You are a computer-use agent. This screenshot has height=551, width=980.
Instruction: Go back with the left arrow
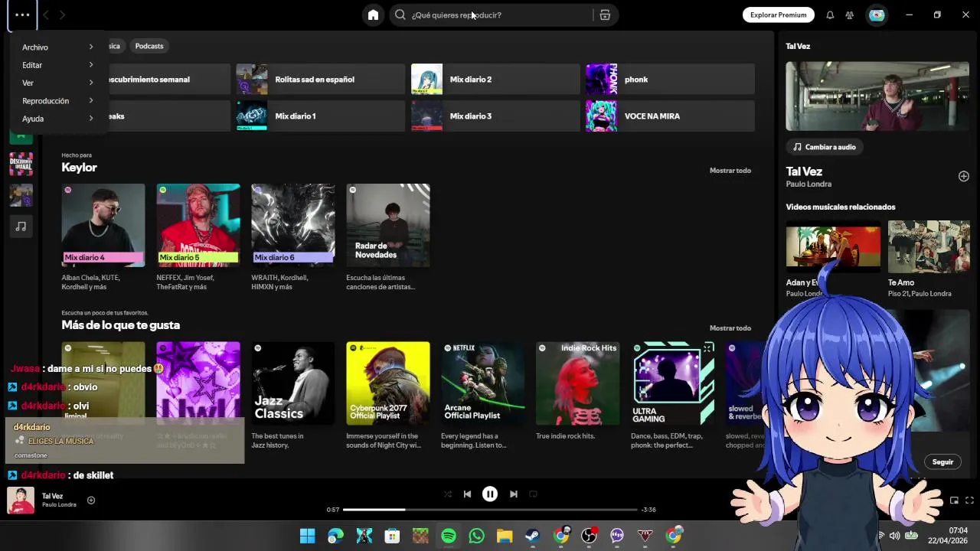46,15
